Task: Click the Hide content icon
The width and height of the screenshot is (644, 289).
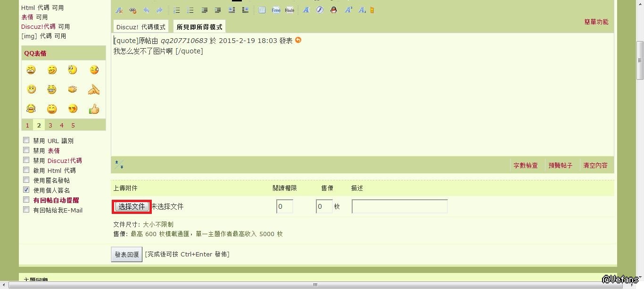Action: 289,10
